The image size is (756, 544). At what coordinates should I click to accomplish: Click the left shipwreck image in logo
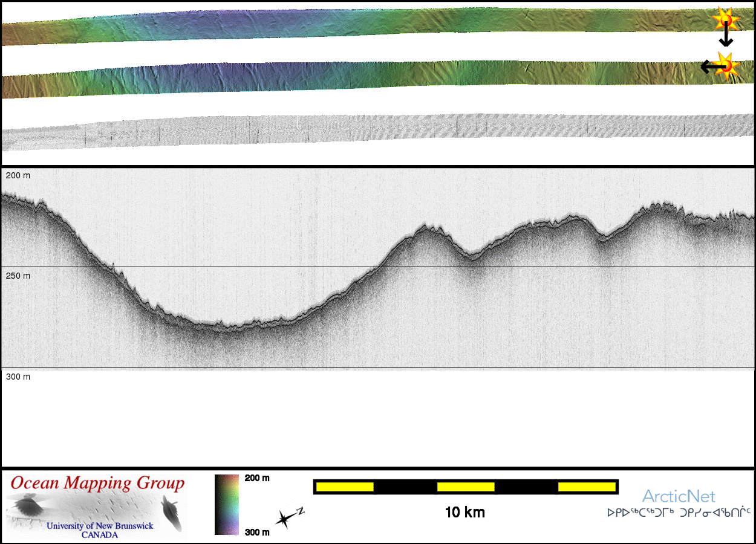pyautogui.click(x=26, y=505)
